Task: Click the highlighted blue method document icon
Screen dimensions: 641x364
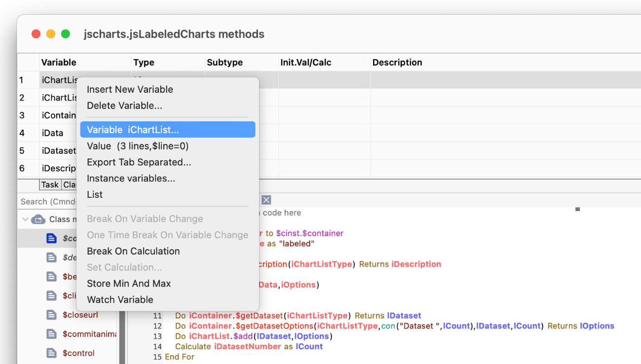Action: [52, 238]
